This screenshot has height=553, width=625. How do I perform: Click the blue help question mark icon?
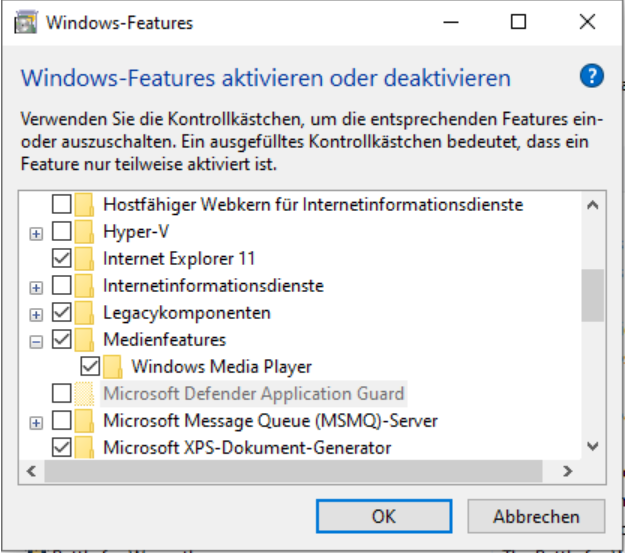(592, 76)
